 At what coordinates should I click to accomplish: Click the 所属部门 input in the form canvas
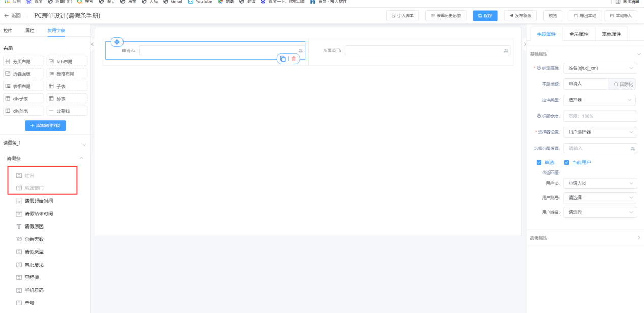427,51
